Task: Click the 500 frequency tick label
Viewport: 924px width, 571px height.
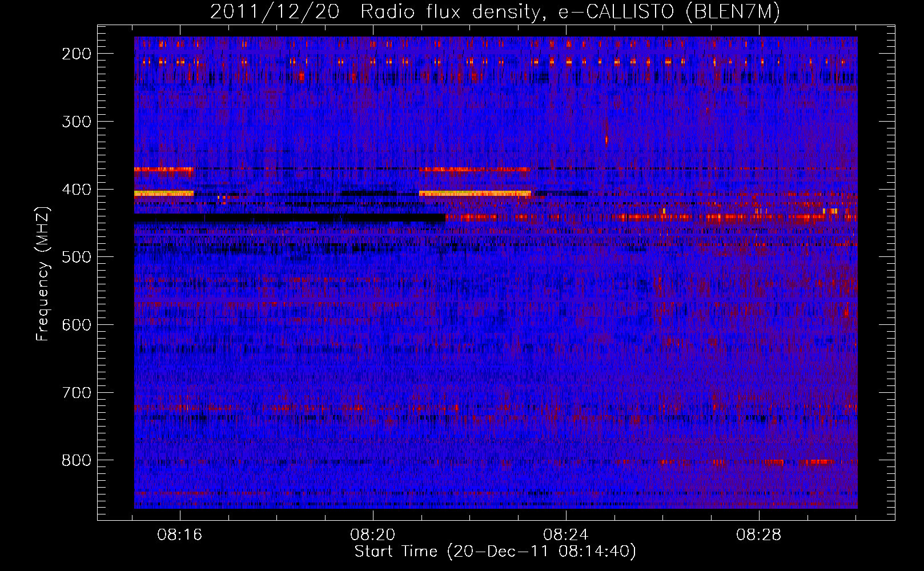Action: point(77,257)
